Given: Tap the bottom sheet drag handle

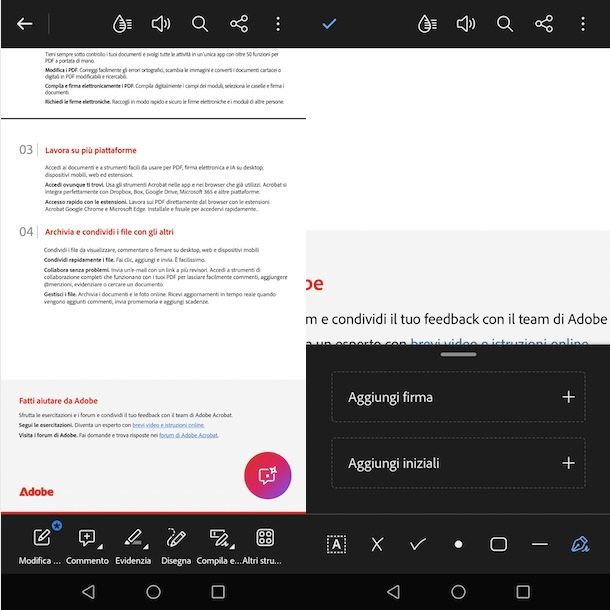Looking at the screenshot, I should 458,354.
